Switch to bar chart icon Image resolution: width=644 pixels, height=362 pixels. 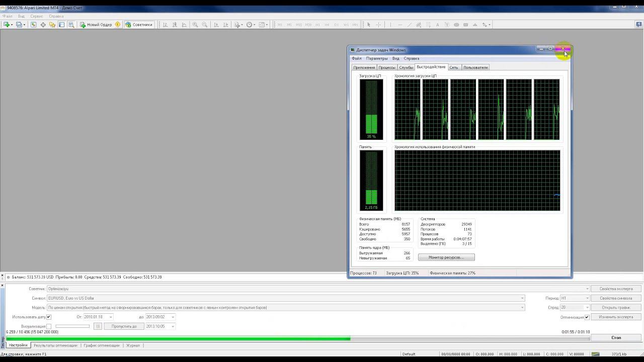tap(165, 25)
